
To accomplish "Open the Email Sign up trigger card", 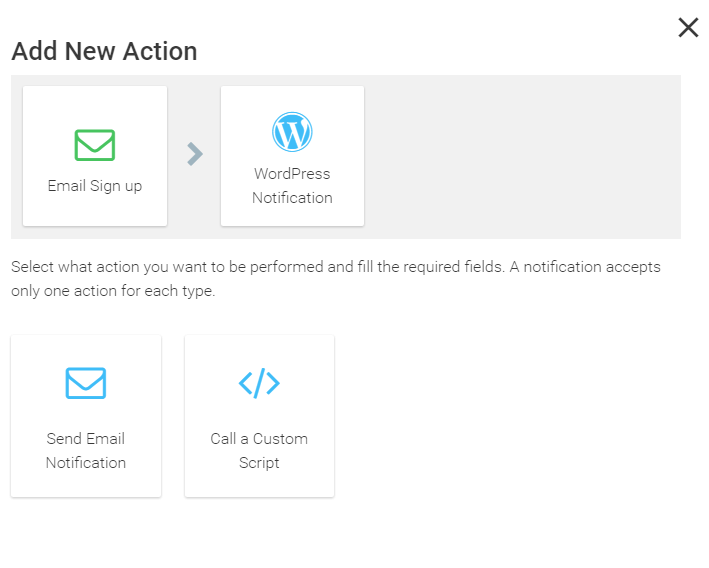I will [x=95, y=156].
